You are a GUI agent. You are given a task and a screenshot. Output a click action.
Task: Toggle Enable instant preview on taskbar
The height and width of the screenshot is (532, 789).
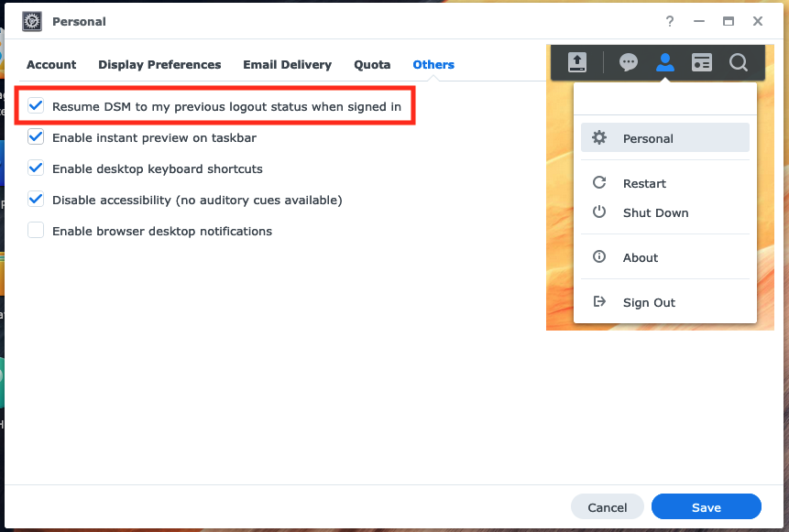36,137
